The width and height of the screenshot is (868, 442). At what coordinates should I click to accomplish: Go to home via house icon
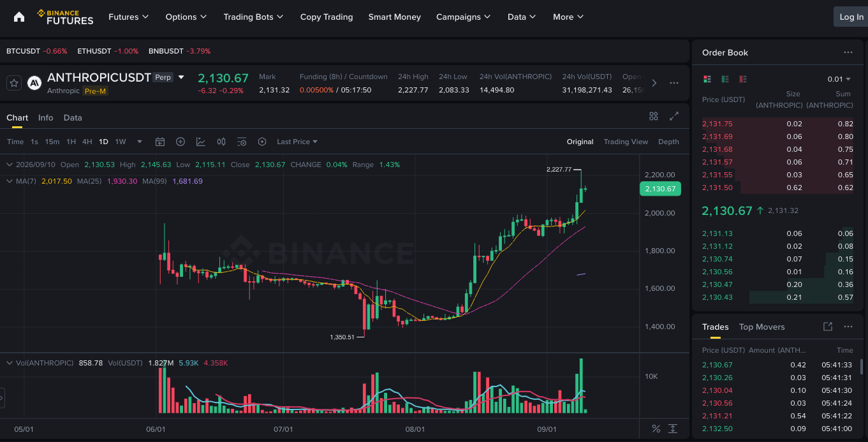pyautogui.click(x=19, y=17)
